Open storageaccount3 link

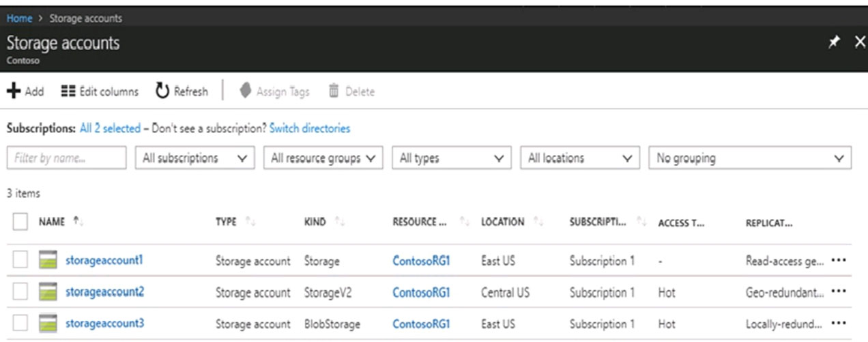tap(104, 323)
